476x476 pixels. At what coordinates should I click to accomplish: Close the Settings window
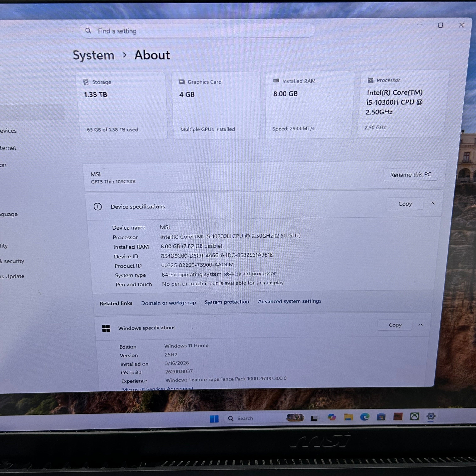[462, 25]
